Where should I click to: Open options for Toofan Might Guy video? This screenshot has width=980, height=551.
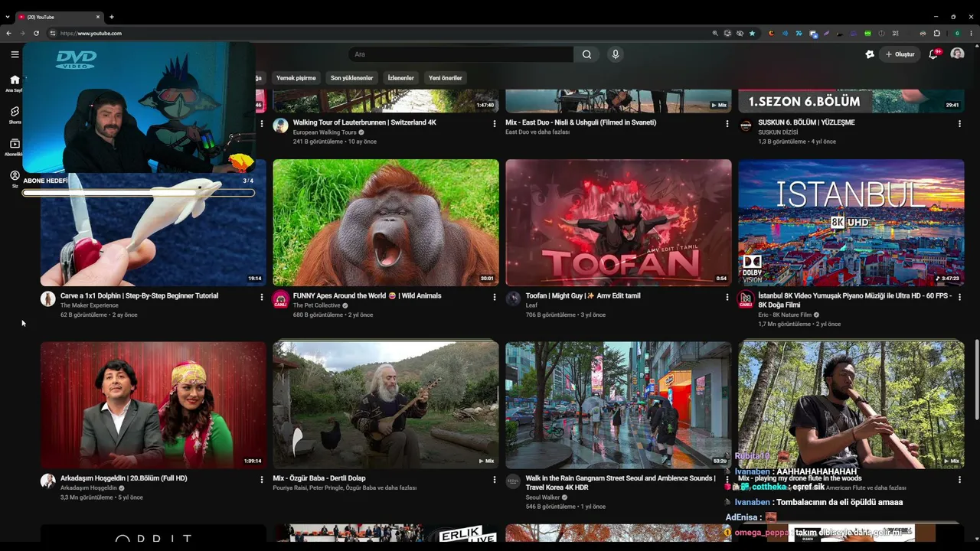tap(727, 297)
